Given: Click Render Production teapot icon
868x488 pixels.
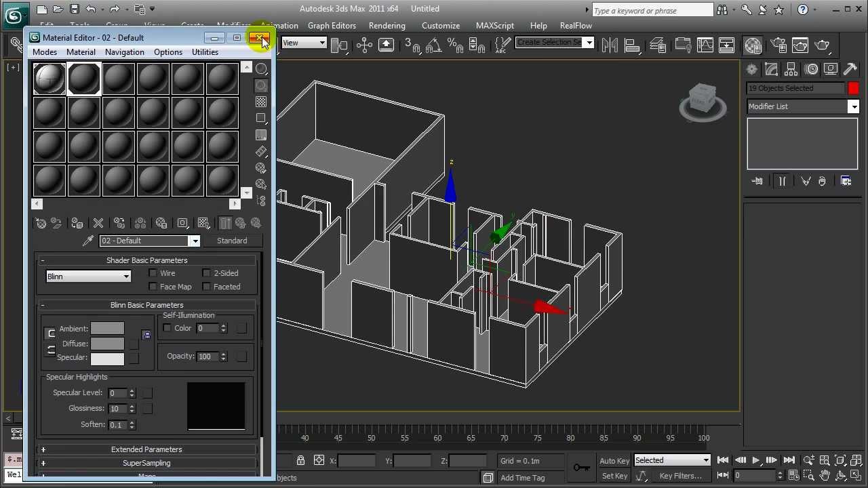Looking at the screenshot, I should [x=822, y=45].
